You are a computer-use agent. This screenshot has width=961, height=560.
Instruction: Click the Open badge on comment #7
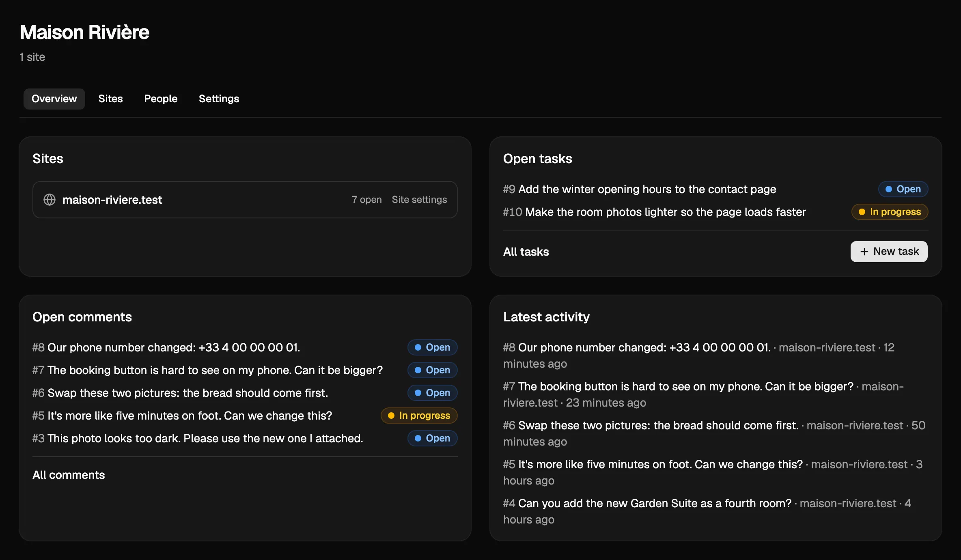[432, 370]
